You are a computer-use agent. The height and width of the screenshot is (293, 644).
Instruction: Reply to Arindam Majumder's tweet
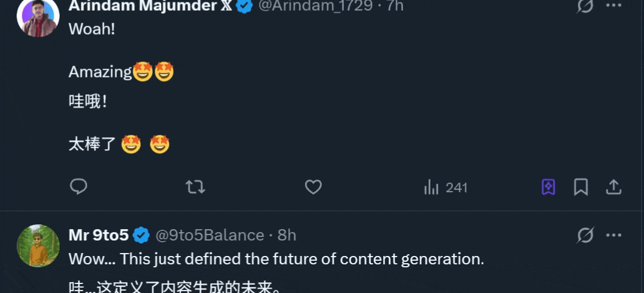[x=78, y=187]
